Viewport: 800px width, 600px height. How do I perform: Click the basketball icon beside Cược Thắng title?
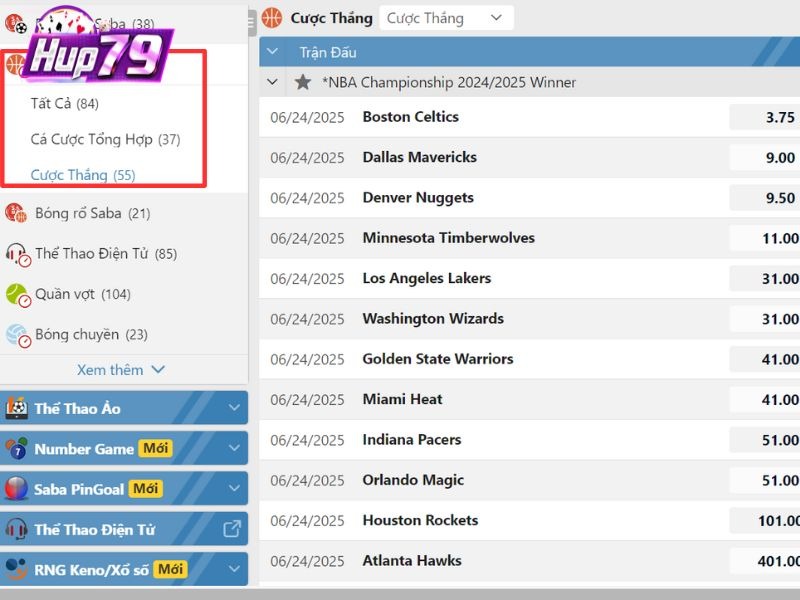coord(272,18)
